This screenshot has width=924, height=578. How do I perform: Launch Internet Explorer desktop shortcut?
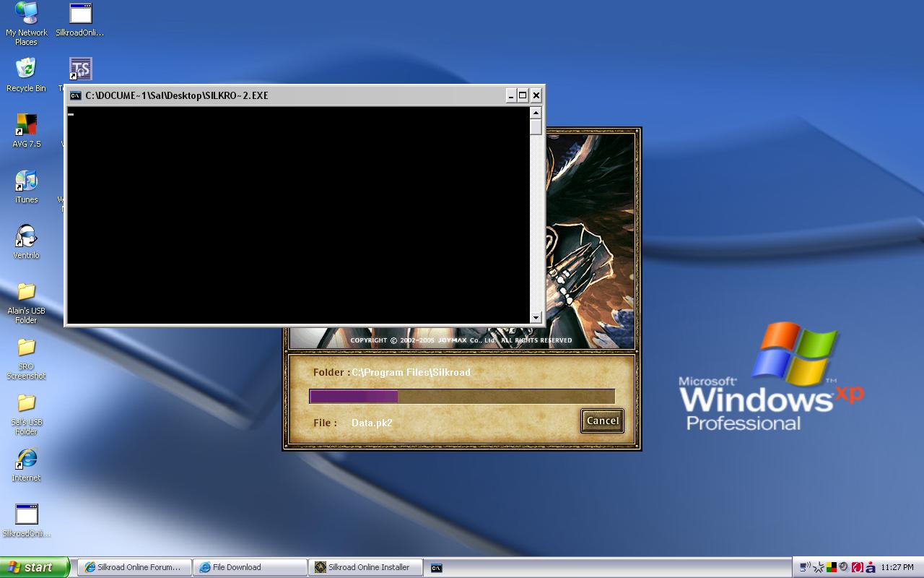pos(26,460)
